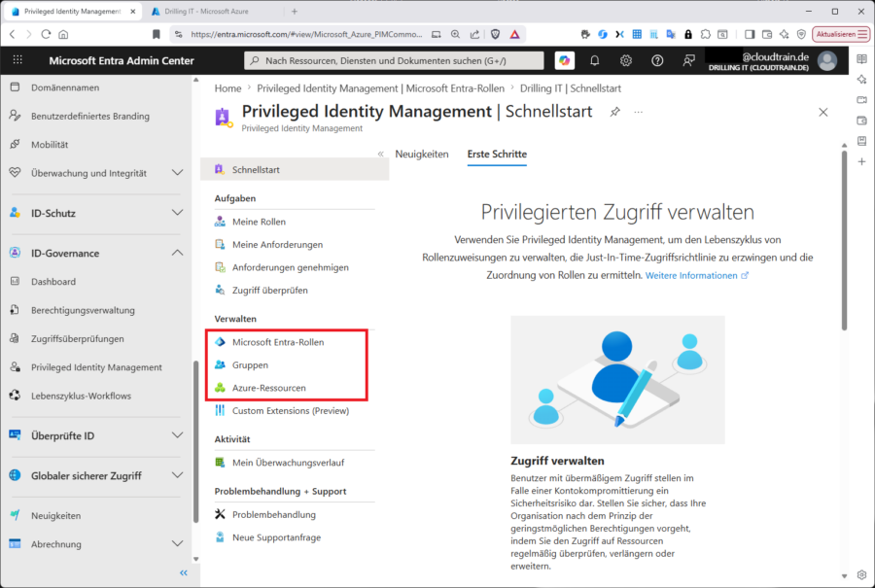Screen dimensions: 875x588
Task: Open Copilot from the top bar
Action: pyautogui.click(x=565, y=60)
